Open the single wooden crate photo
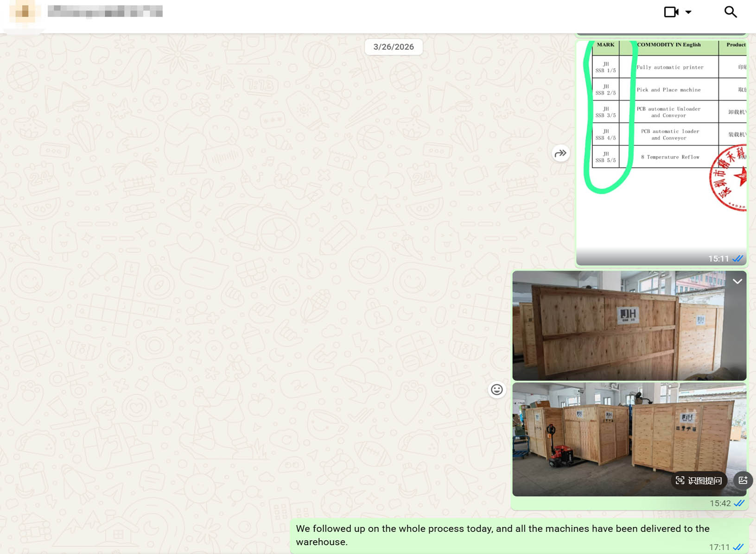Viewport: 756px width, 554px height. tap(629, 326)
